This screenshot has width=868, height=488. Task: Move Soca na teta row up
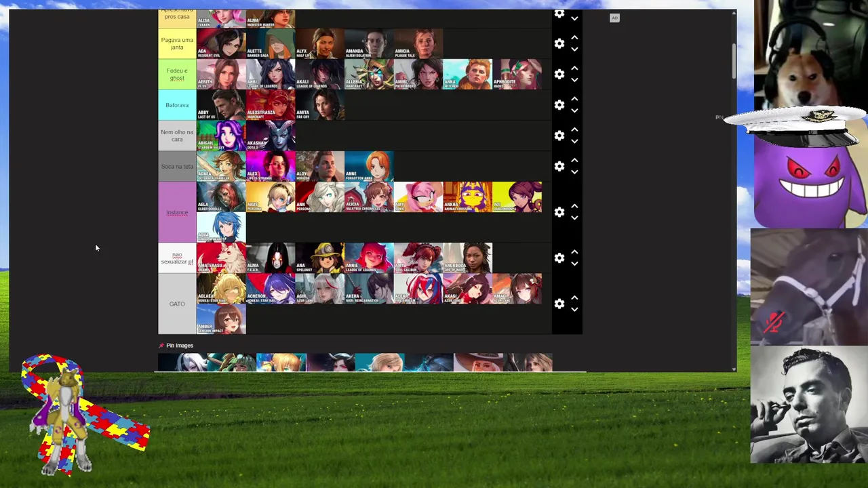click(574, 161)
